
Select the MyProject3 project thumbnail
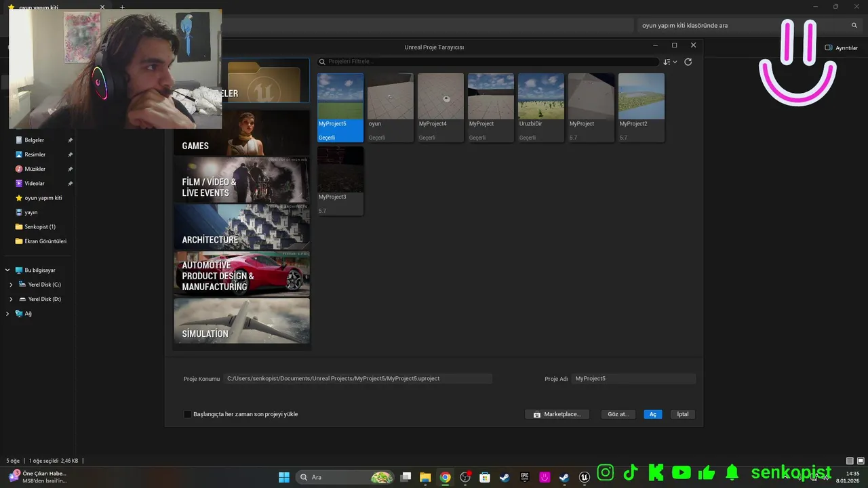(x=340, y=180)
